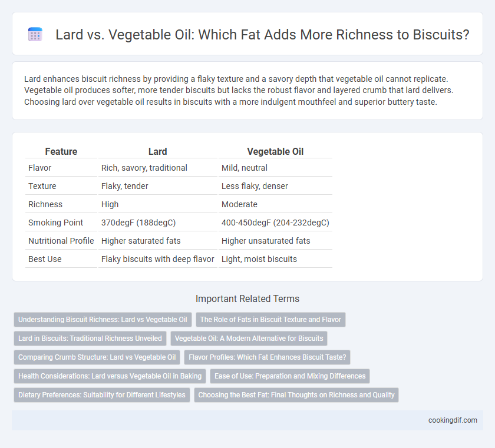Open 'Comparing Crumb Structure: Lard vs Vegetable Oil'

pyautogui.click(x=97, y=357)
